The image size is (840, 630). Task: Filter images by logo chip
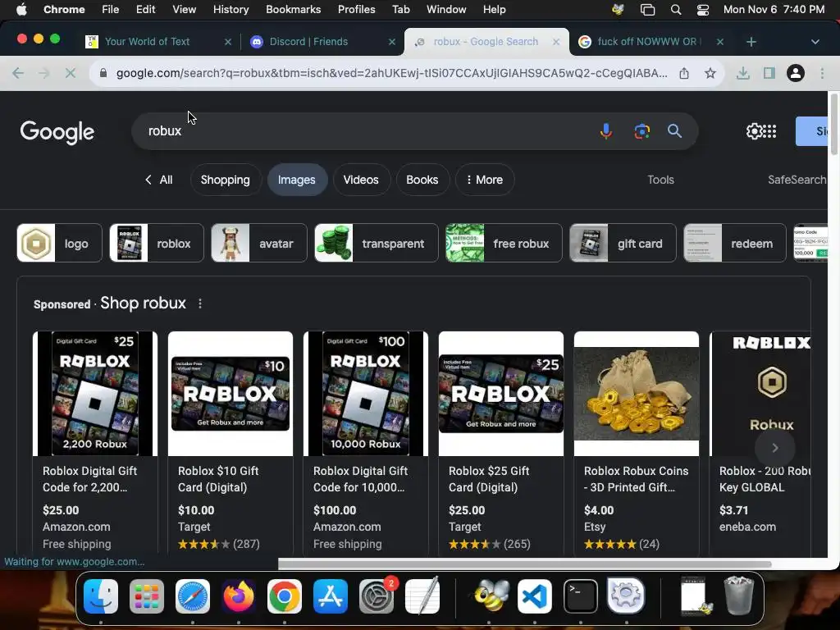(59, 243)
